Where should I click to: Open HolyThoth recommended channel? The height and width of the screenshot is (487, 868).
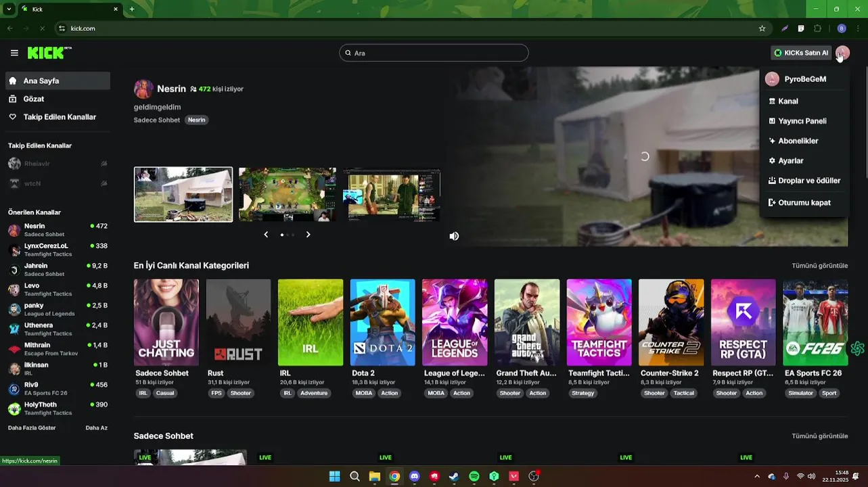pyautogui.click(x=58, y=409)
